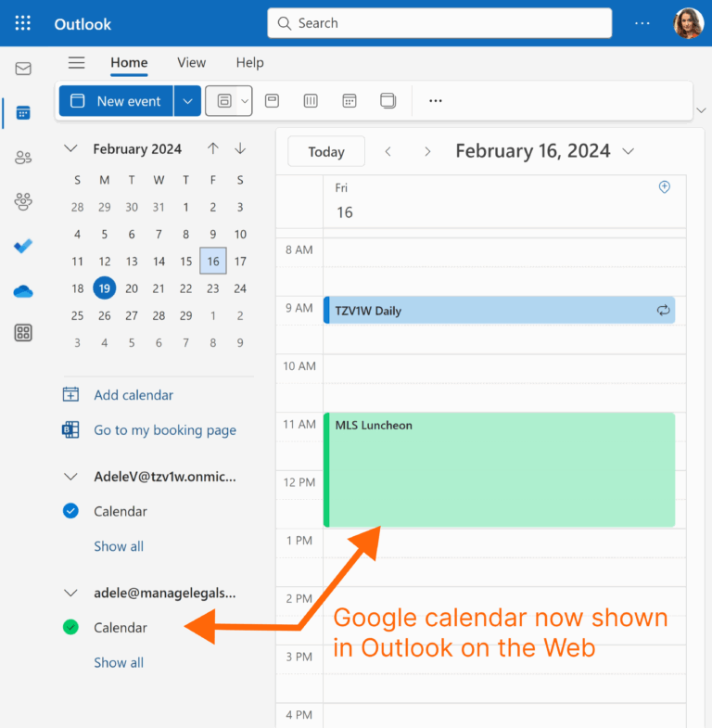The image size is (712, 728).
Task: Open the Calendar module in sidebar
Action: coord(23,112)
